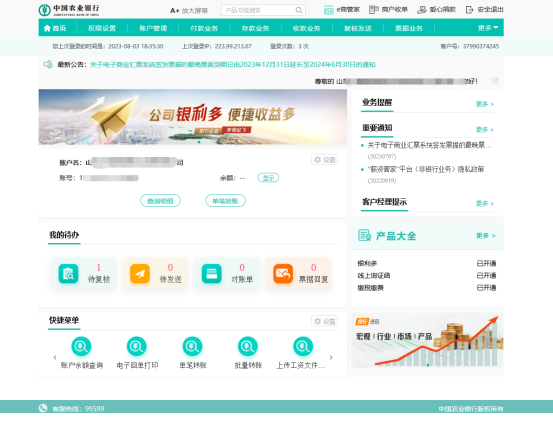Screen dimensions: 553x421
Task: Open the 待复核 clipboard icon
Action: [x=68, y=274]
